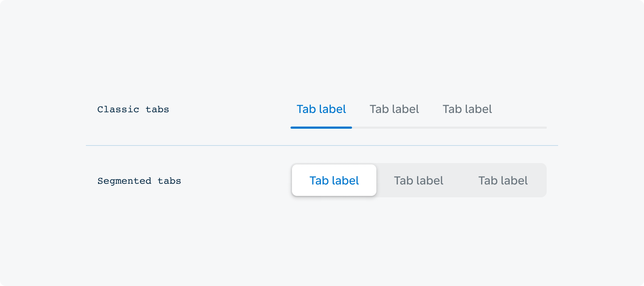The image size is (644, 286).
Task: Select the active white Segmented tab
Action: click(334, 180)
